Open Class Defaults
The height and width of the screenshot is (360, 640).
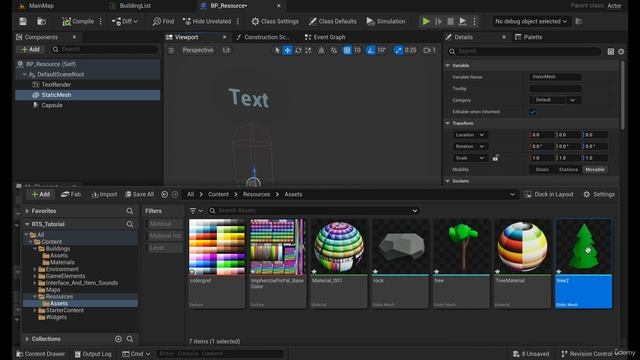coord(333,21)
